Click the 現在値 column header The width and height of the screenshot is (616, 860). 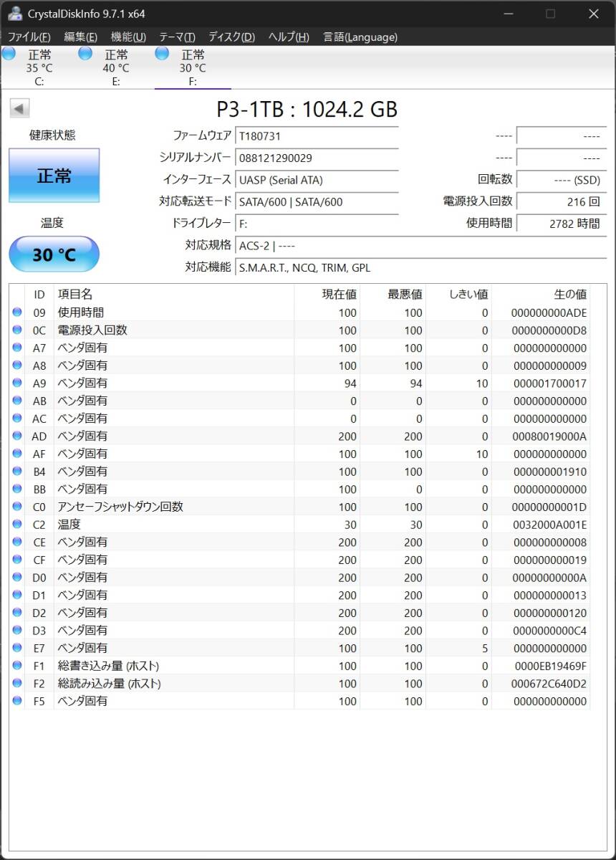click(x=327, y=294)
